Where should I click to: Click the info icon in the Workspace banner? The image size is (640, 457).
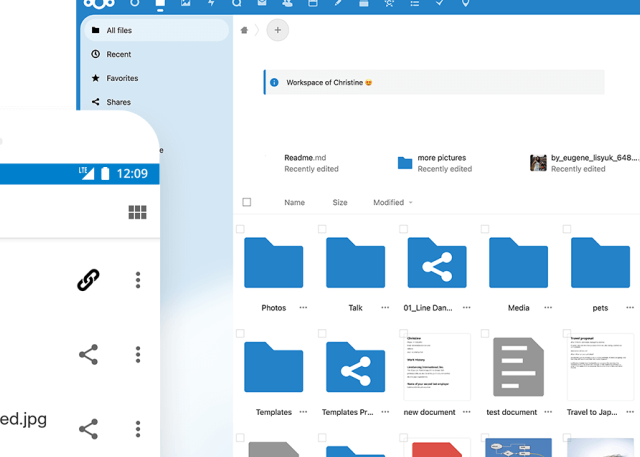[274, 82]
